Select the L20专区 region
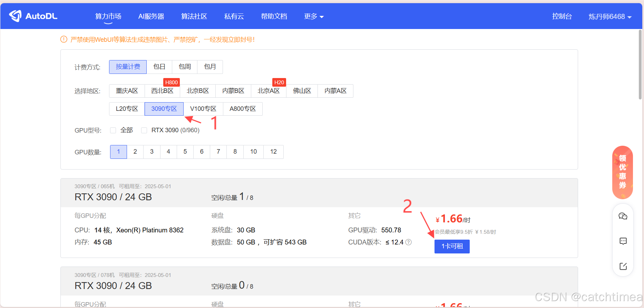Image resolution: width=644 pixels, height=308 pixels. pyautogui.click(x=127, y=109)
